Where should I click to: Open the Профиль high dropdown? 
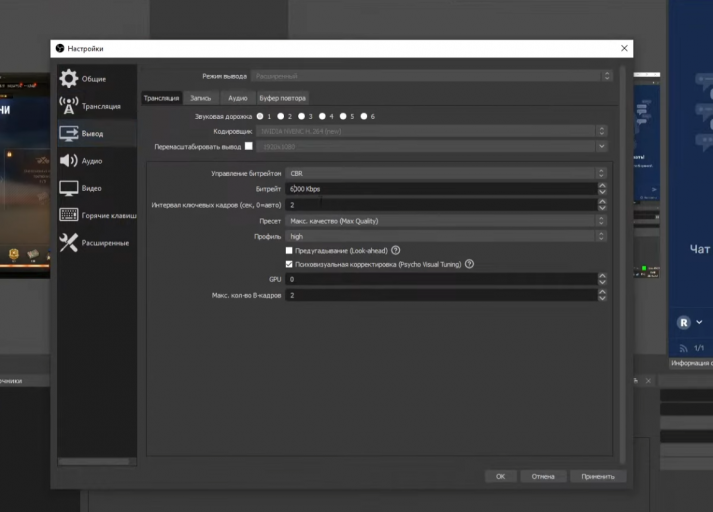pyautogui.click(x=446, y=236)
